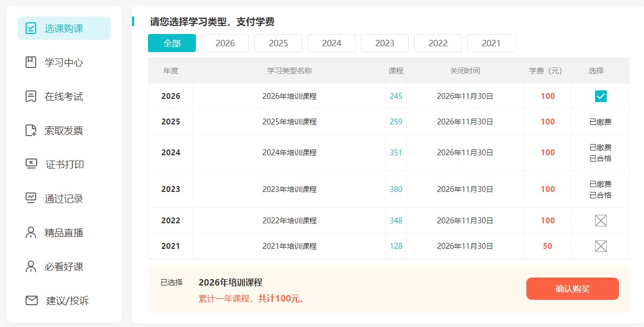Open 精品直播 sidebar entry
Image resolution: width=644 pixels, height=327 pixels.
[x=64, y=232]
